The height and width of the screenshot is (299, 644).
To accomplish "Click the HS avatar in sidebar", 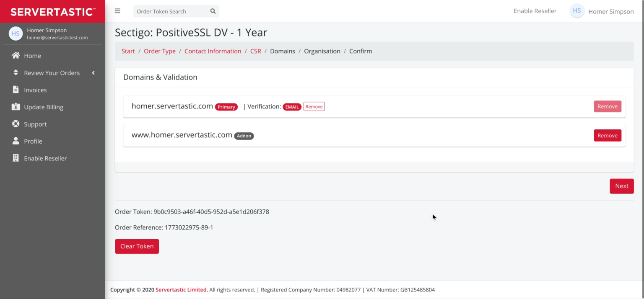I will (16, 34).
